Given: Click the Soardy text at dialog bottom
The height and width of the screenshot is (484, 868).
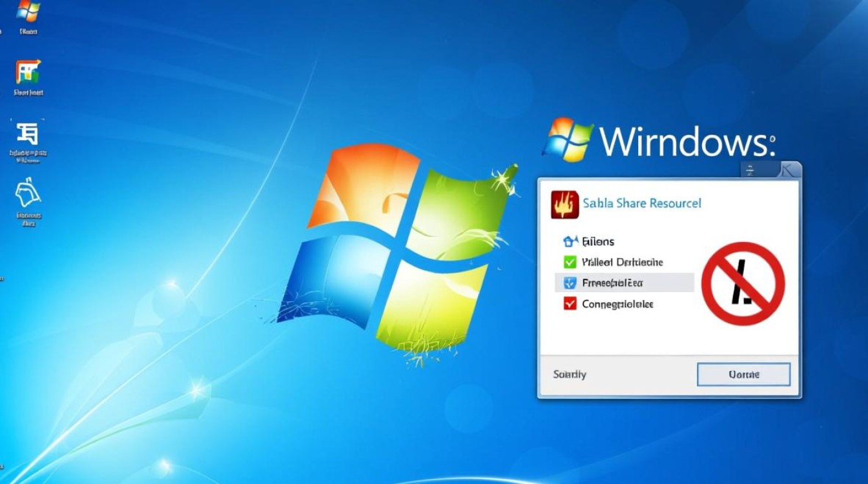Looking at the screenshot, I should pos(570,374).
